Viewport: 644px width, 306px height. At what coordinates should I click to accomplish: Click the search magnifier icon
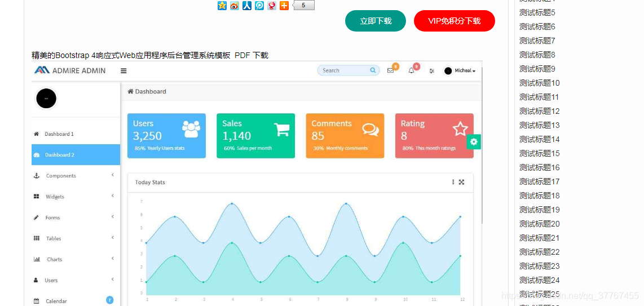373,70
